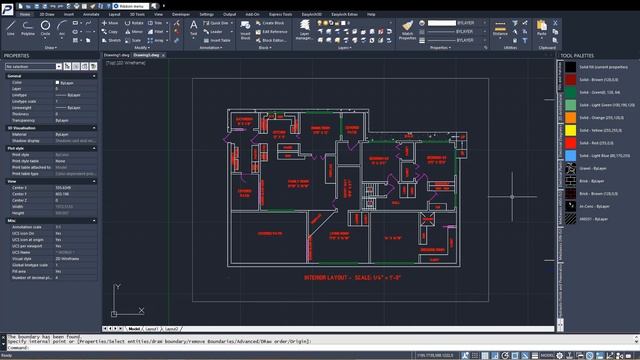
Task: Click Edit Reference
Action: (272, 31)
